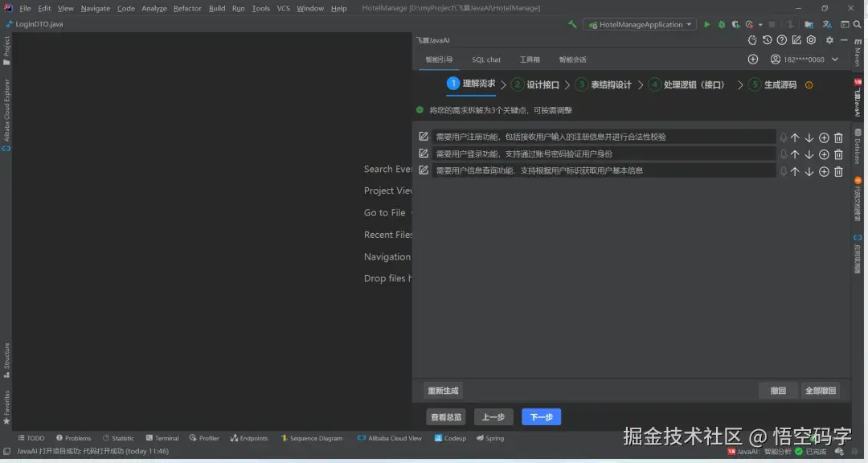Open the JavaAI history clock icon
Screen dimensions: 868x463
click(x=767, y=40)
